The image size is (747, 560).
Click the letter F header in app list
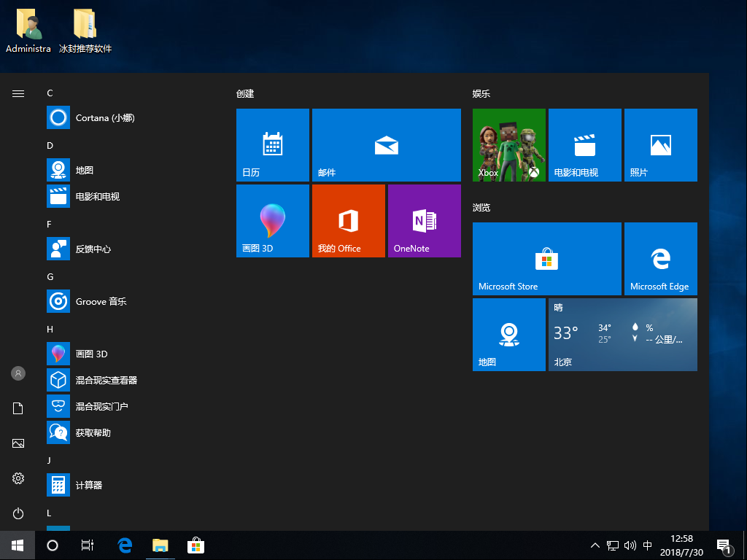(x=49, y=225)
